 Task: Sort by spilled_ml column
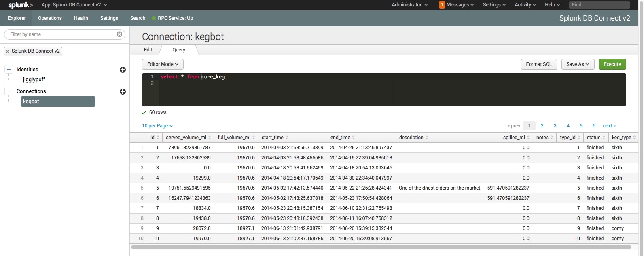coord(508,138)
